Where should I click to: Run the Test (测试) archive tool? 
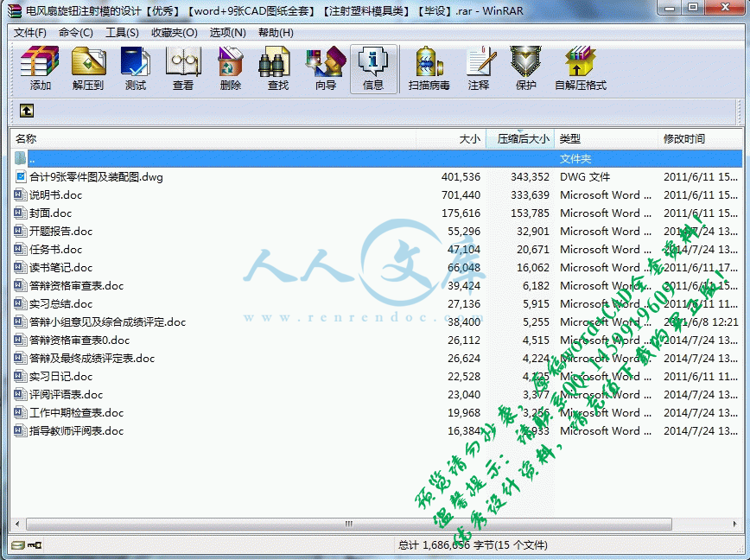coord(136,68)
